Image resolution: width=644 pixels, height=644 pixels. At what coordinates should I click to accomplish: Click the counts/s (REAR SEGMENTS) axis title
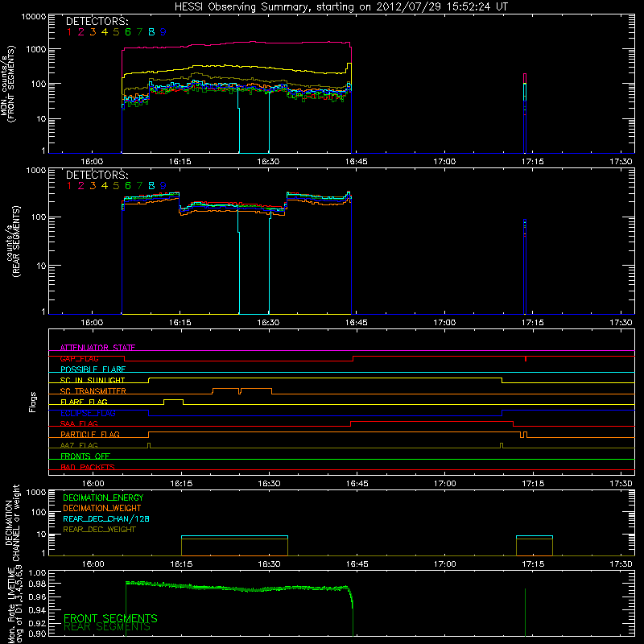point(13,242)
